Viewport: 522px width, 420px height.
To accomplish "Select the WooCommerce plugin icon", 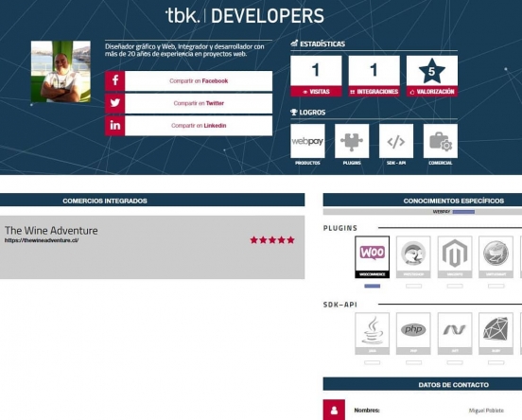I will [373, 256].
